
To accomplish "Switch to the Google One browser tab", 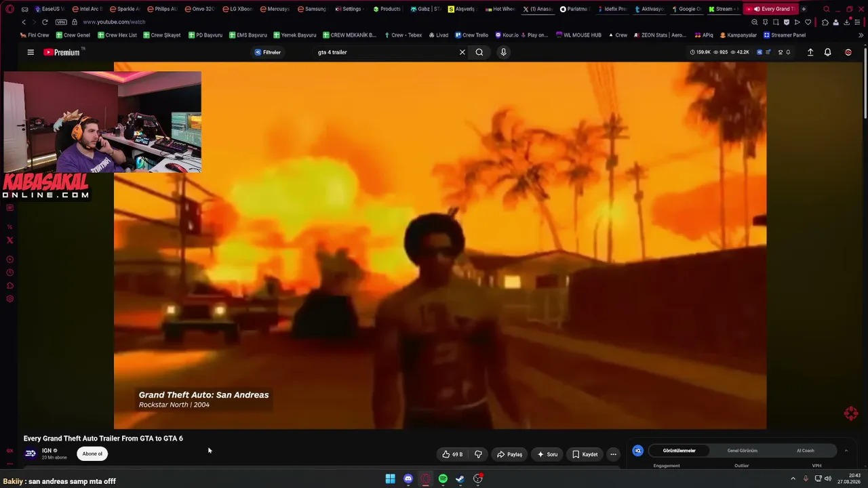I will (x=687, y=9).
